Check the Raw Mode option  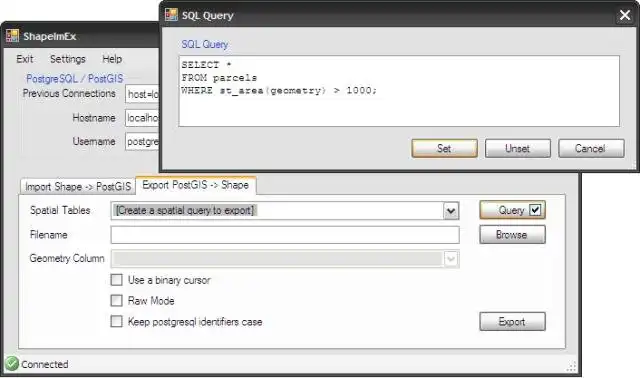point(116,300)
